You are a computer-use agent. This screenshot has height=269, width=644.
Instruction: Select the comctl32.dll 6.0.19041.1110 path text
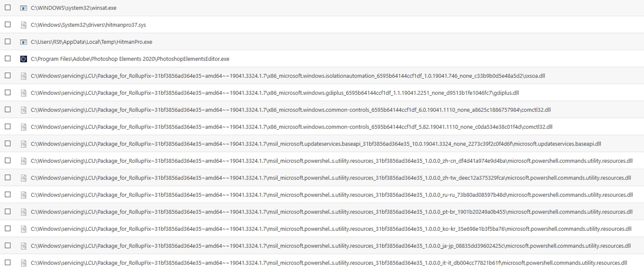pos(290,110)
